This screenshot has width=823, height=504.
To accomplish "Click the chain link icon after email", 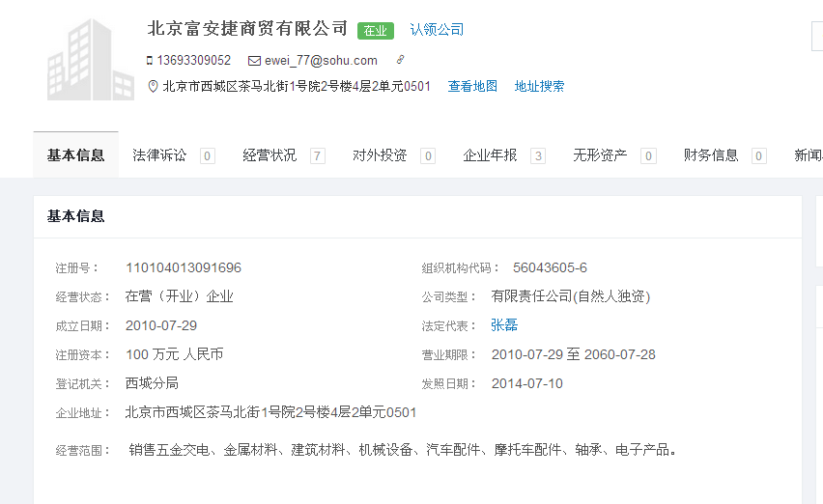I will click(x=400, y=60).
